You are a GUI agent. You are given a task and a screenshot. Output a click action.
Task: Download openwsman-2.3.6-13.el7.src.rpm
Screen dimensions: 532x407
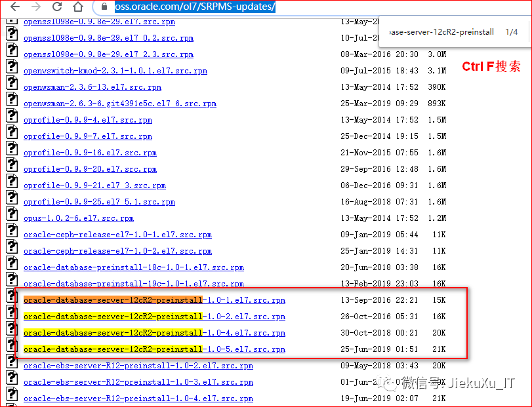tap(92, 87)
